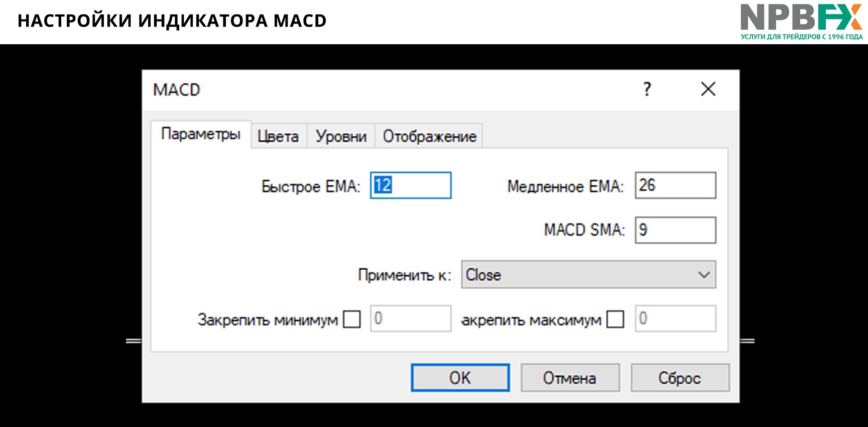The height and width of the screenshot is (427, 868).
Task: Click the Быстрое EMA input field
Action: click(x=411, y=185)
